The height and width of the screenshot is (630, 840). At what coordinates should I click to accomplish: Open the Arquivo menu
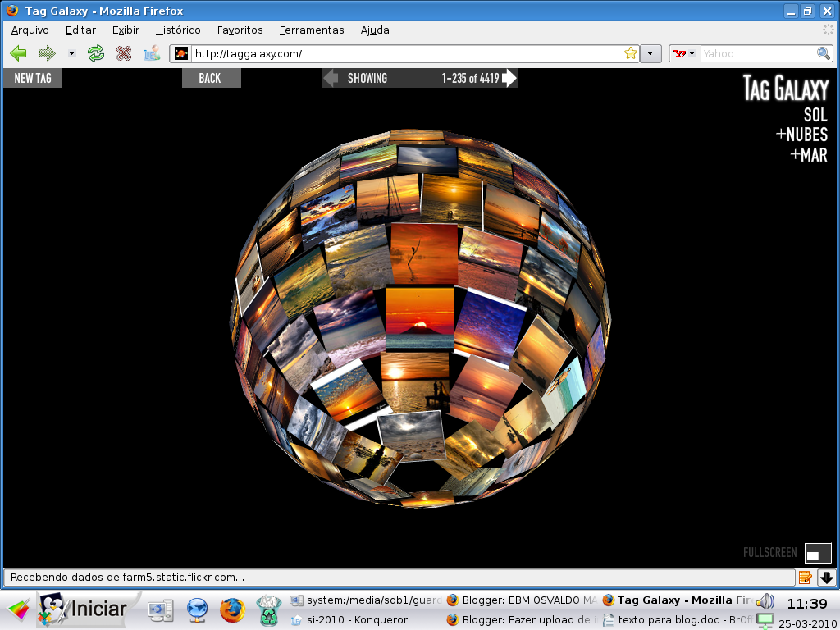coord(30,30)
